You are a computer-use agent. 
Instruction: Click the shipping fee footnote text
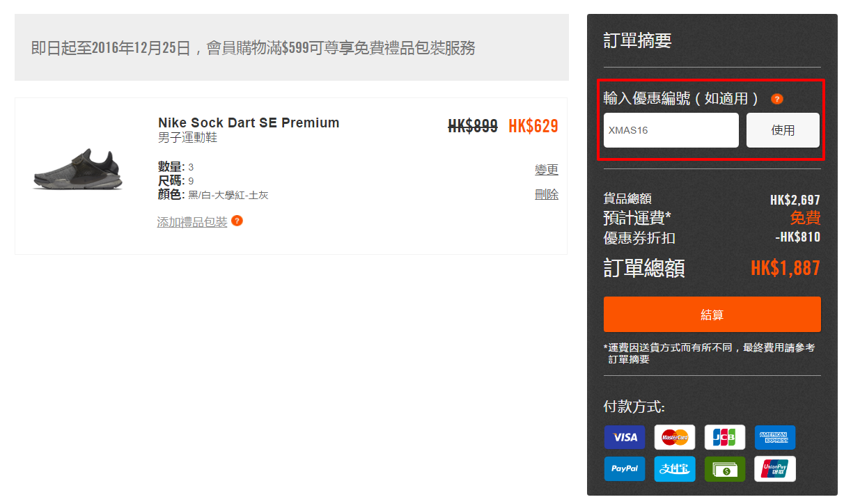(x=710, y=353)
